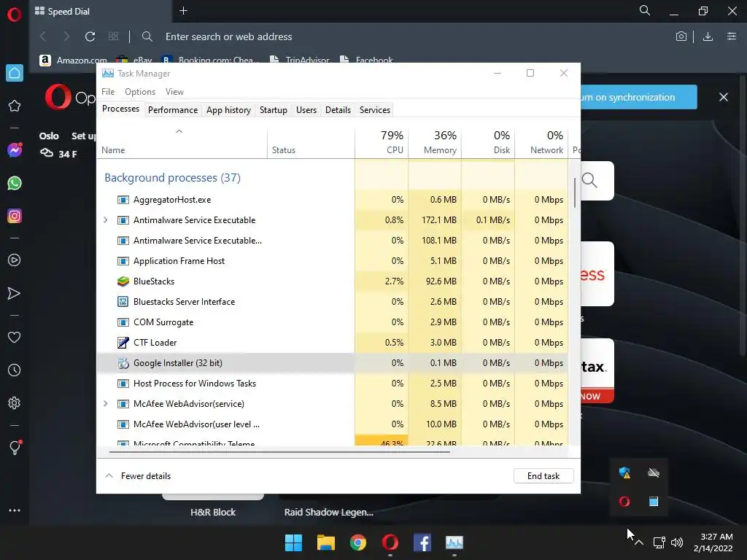Open sidebar three-dots setup menu
747x560 pixels.
(15, 510)
